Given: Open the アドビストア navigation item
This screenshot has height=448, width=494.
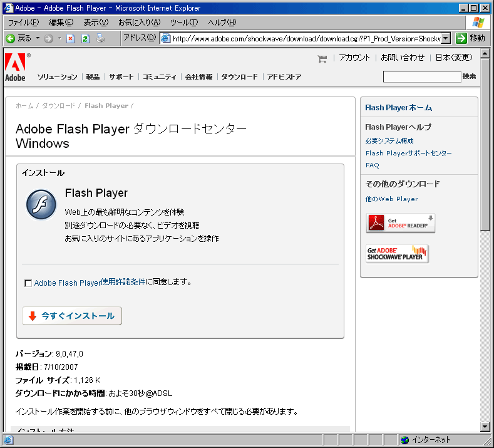Looking at the screenshot, I should 284,77.
